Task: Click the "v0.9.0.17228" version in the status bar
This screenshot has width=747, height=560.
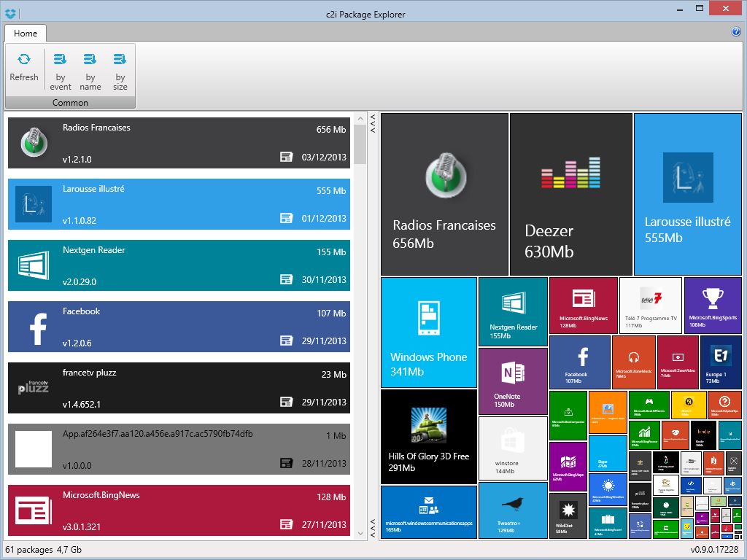Action: point(714,550)
